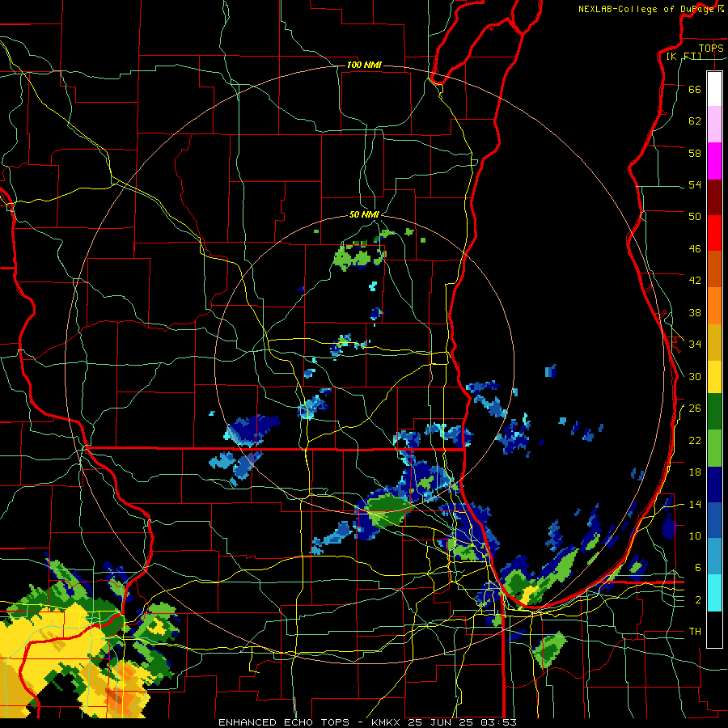Click the '18' legend value
The image size is (728, 728).
pos(695,472)
